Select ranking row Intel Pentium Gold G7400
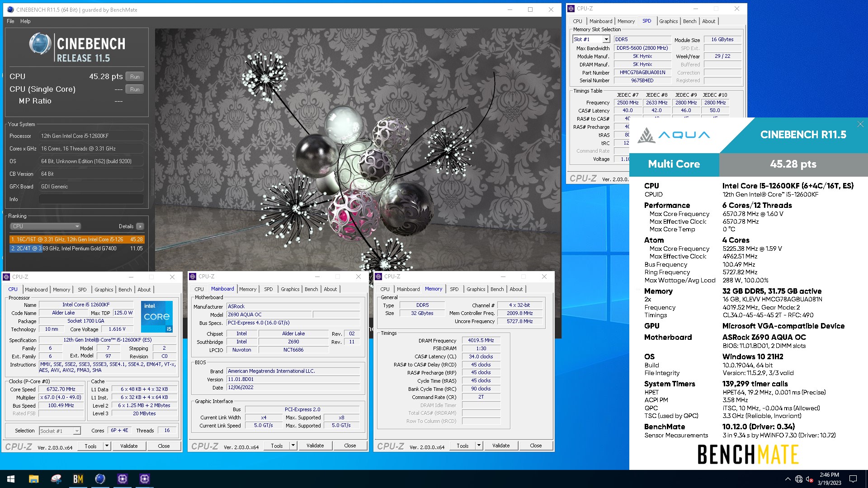Screen dimensions: 868x488 [77, 249]
